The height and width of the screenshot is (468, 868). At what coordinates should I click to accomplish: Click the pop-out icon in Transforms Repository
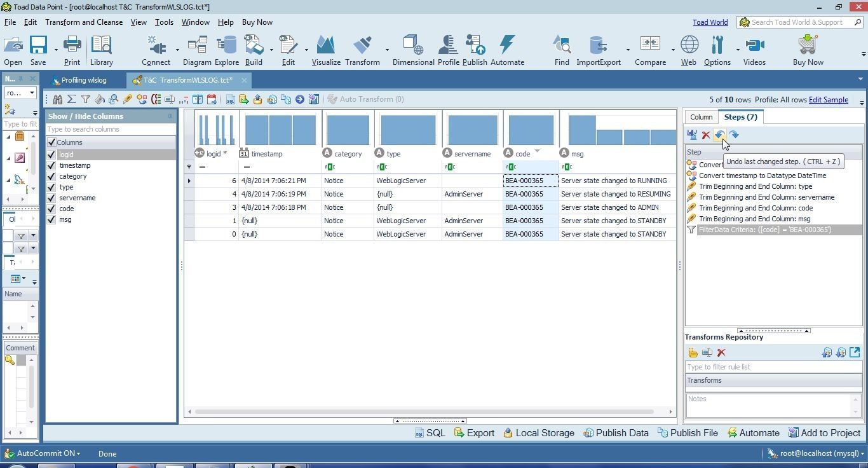(x=855, y=352)
